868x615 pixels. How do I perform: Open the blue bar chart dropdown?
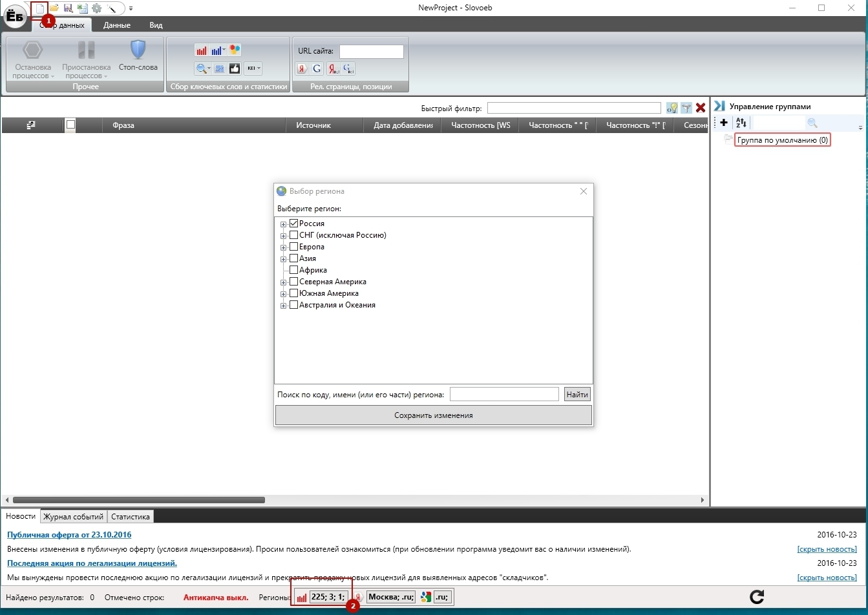tap(218, 50)
